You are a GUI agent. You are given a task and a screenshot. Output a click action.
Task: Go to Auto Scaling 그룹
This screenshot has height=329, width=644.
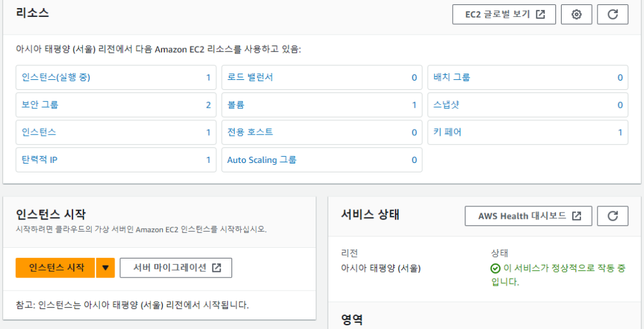point(262,160)
